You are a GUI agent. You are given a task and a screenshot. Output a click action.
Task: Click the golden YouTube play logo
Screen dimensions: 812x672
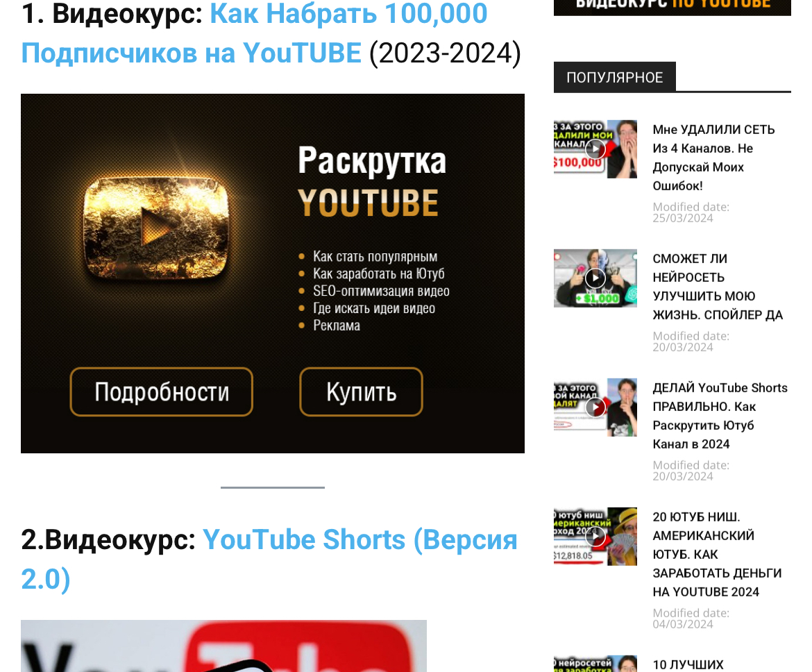(156, 228)
